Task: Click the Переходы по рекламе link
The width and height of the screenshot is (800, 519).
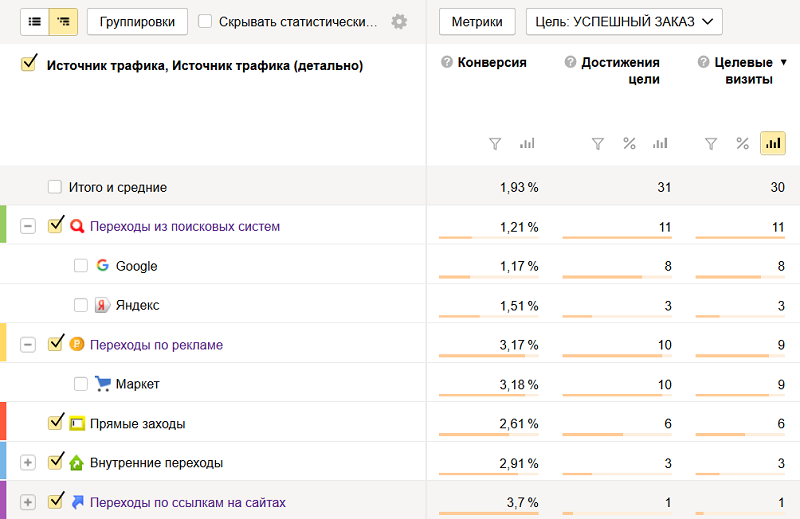Action: 156,345
